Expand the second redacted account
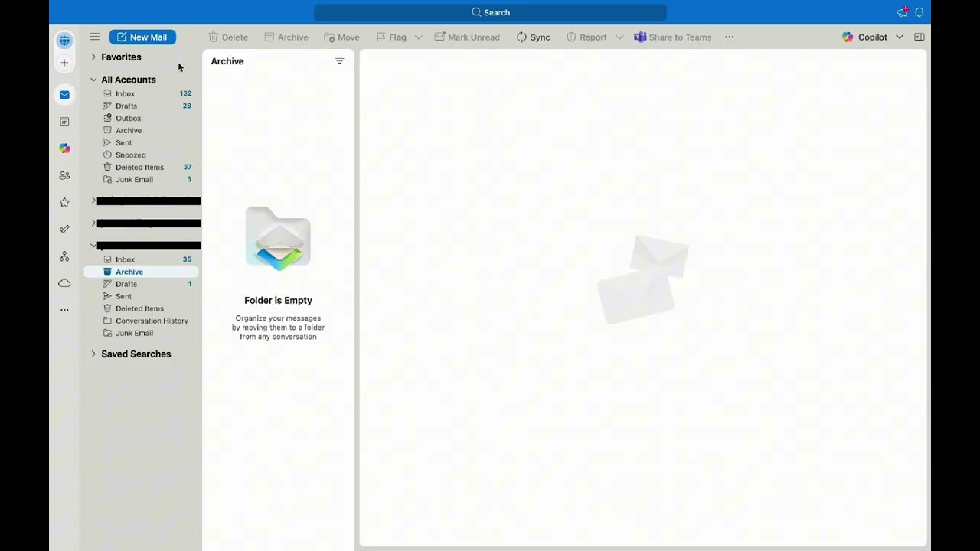 [x=93, y=223]
